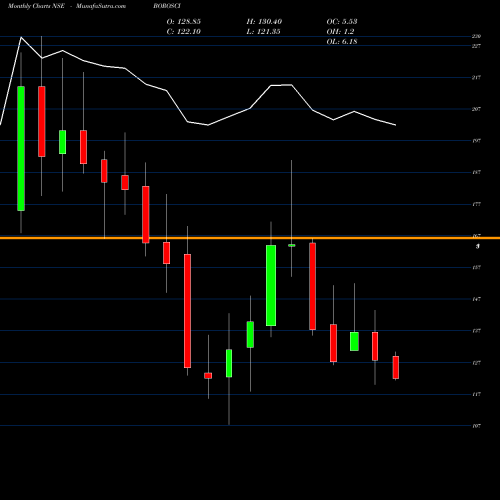Click the 147 price axis label
500x500 pixels.
coord(476,299)
